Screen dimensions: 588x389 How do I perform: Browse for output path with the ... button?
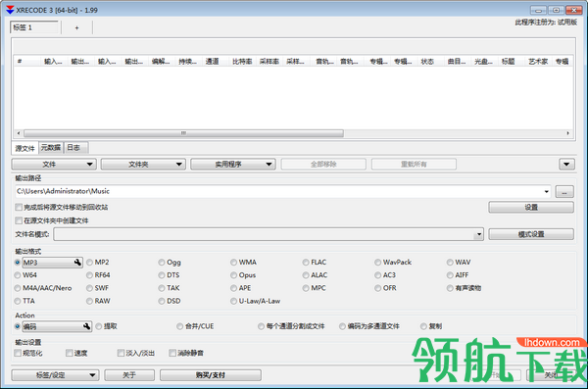coord(564,192)
